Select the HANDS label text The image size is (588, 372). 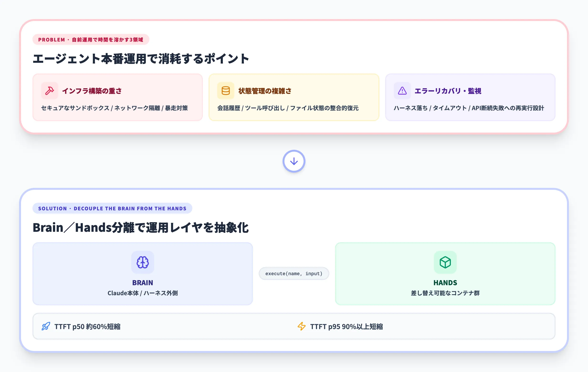tap(445, 283)
